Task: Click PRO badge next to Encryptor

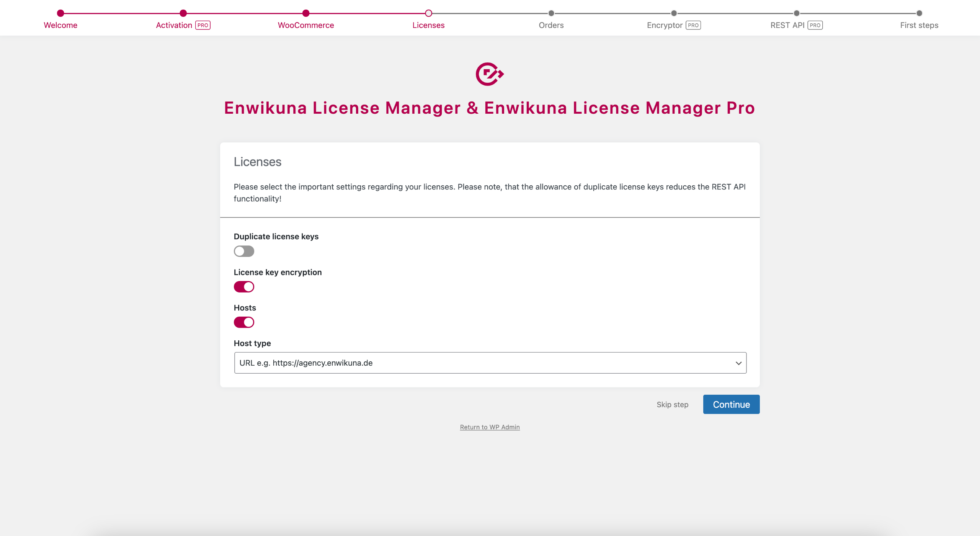Action: point(693,25)
